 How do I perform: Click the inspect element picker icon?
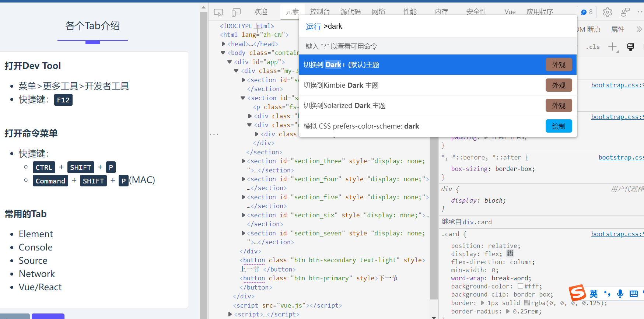point(218,13)
